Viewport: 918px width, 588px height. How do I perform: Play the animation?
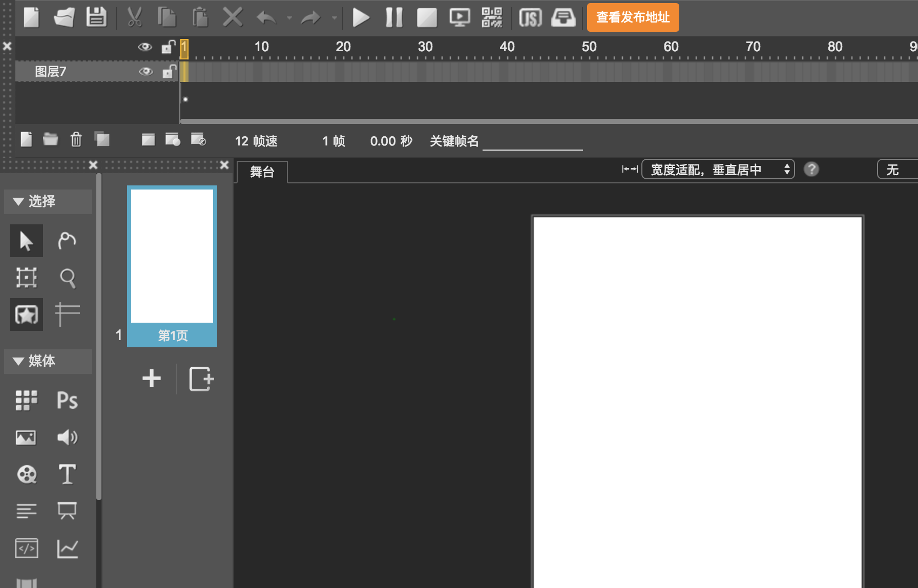point(361,17)
